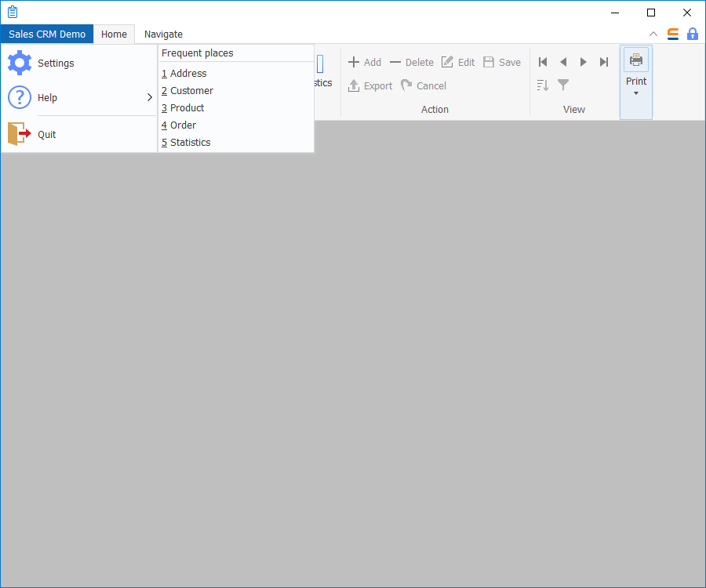Expand the Help submenu arrow

coord(150,98)
